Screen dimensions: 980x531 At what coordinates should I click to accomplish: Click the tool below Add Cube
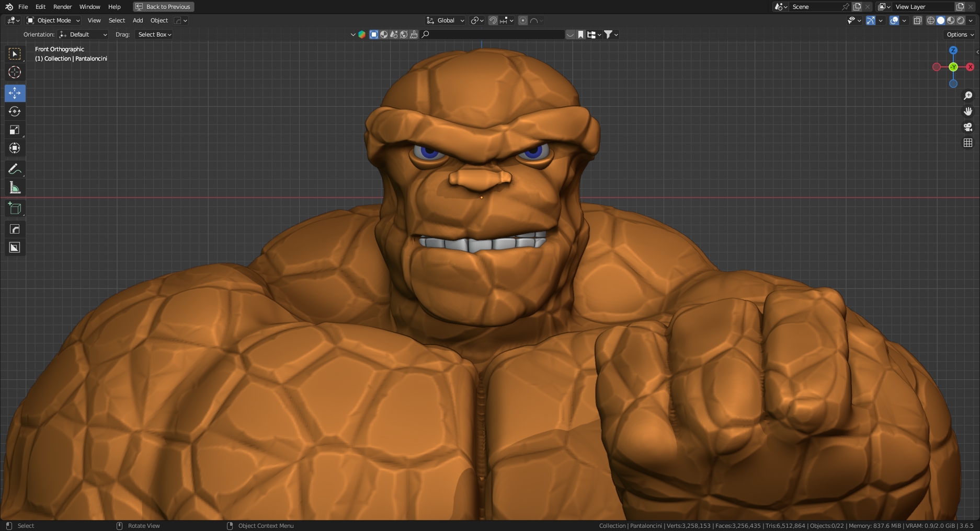click(x=15, y=229)
